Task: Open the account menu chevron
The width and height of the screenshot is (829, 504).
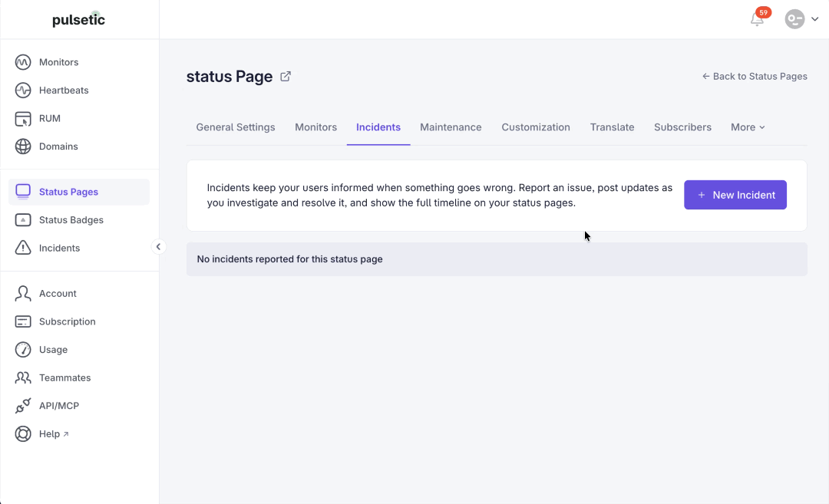Action: click(x=814, y=19)
